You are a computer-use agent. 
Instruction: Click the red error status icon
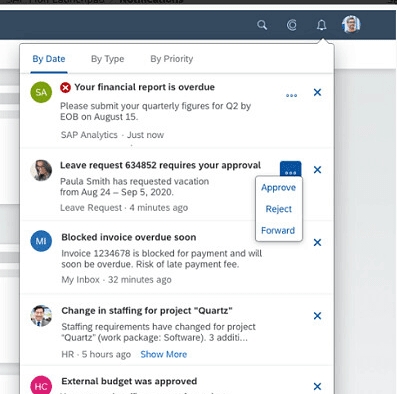(65, 88)
